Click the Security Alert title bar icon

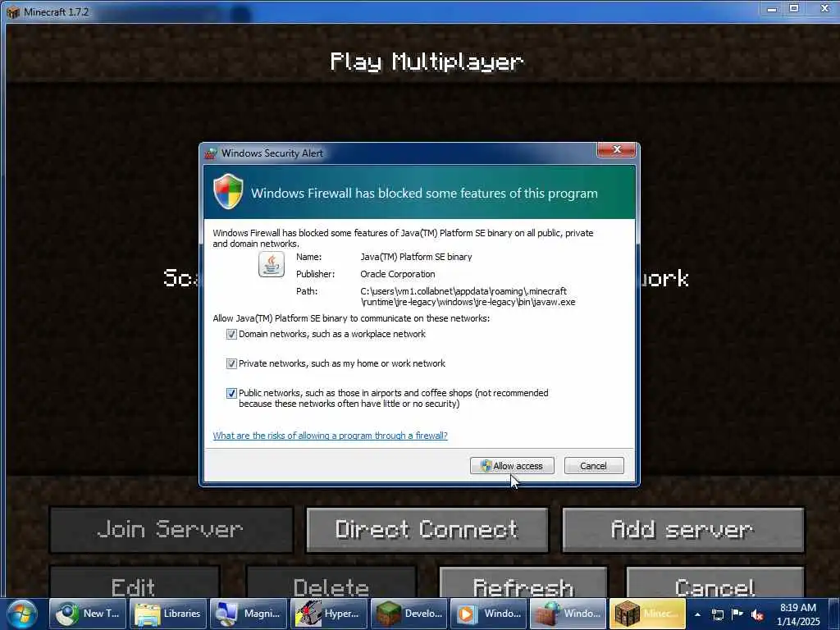(x=211, y=153)
